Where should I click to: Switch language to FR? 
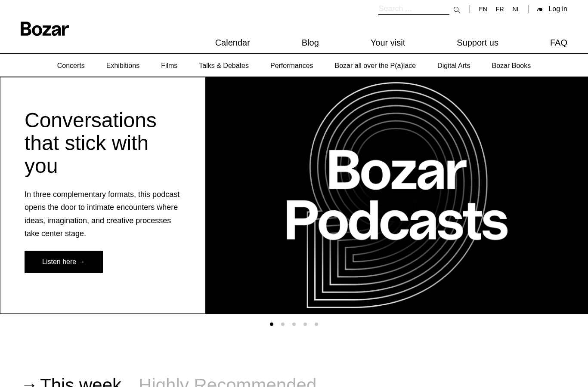pos(500,9)
